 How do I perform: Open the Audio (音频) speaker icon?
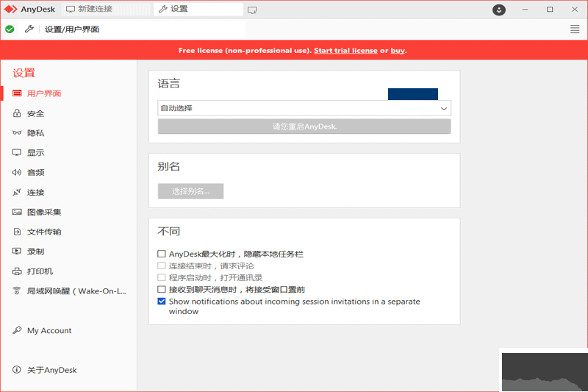(x=17, y=172)
